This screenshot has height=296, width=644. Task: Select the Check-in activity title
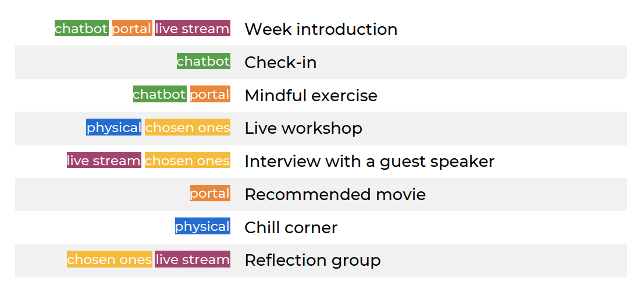[x=280, y=62]
